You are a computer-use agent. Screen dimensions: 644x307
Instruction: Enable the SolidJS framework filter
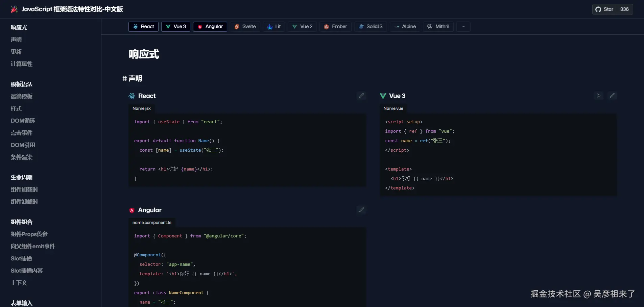(371, 27)
